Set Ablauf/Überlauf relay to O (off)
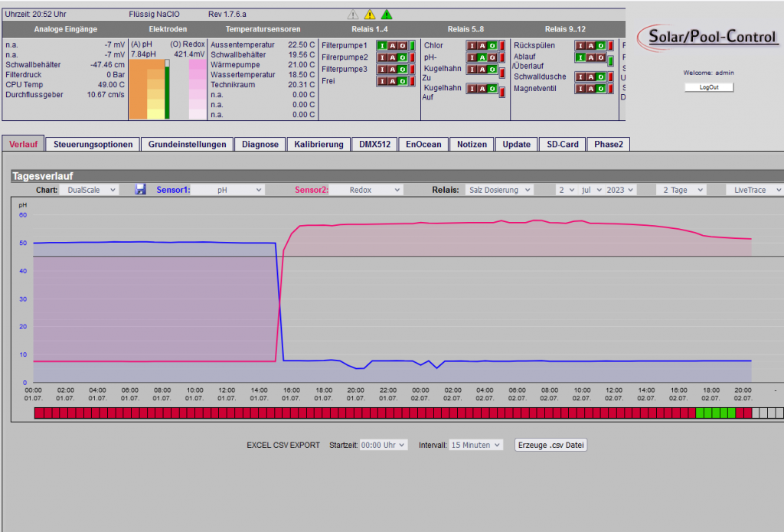784x532 pixels. coord(600,57)
